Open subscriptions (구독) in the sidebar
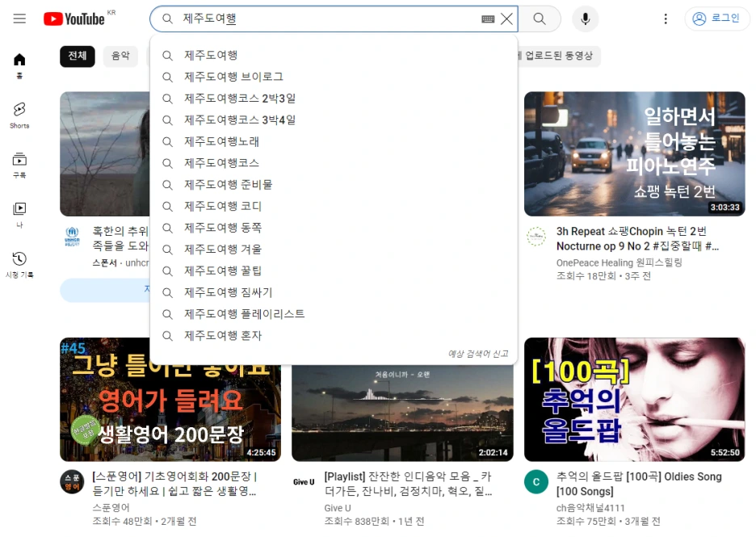Image resolution: width=756 pixels, height=537 pixels. [x=19, y=166]
